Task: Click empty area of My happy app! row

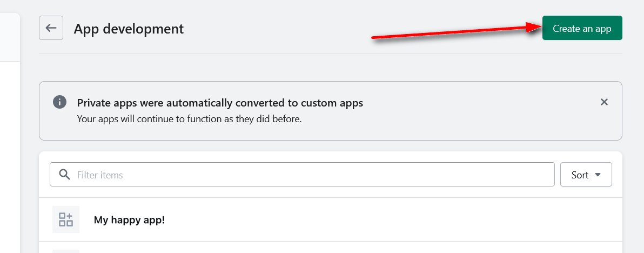Action: [x=390, y=219]
